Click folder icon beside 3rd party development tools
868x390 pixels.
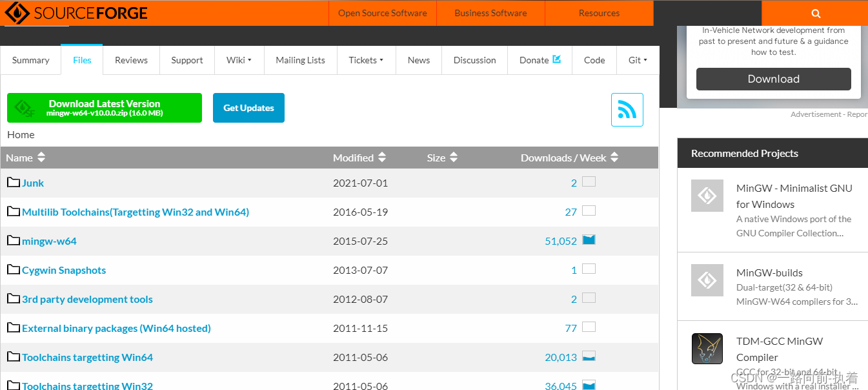pyautogui.click(x=14, y=298)
